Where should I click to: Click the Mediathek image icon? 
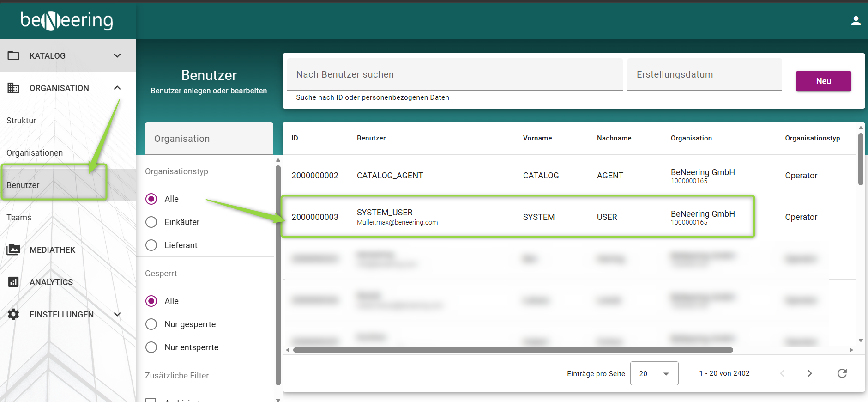point(13,250)
